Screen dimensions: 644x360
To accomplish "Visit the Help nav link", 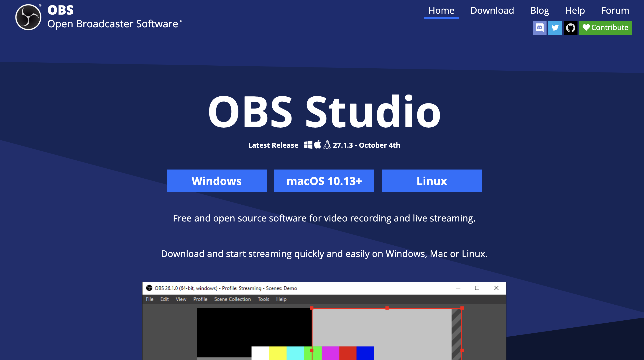I will (575, 10).
